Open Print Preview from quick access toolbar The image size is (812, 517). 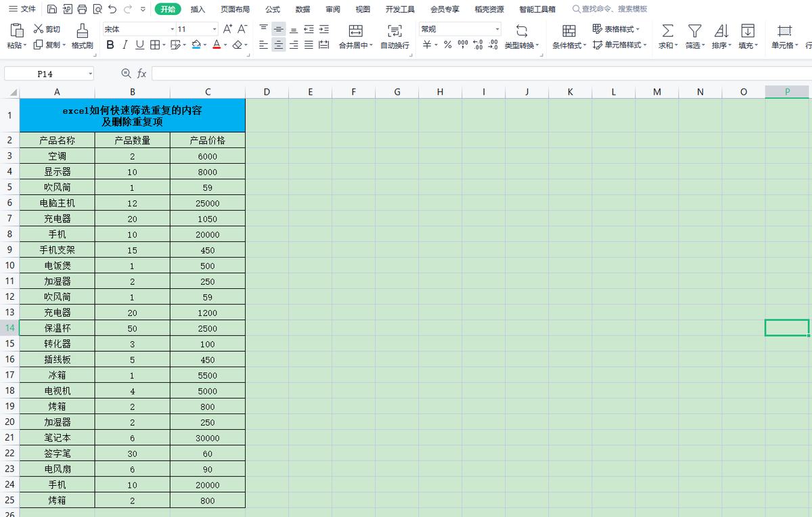point(97,9)
